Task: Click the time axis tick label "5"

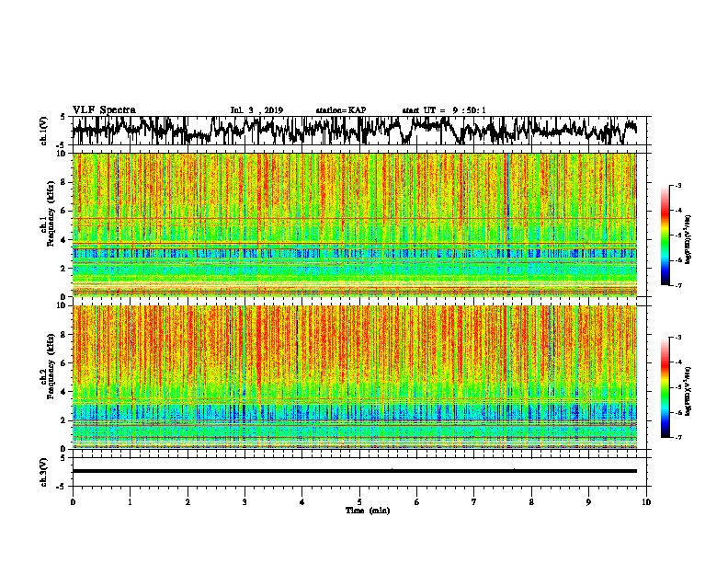Action: click(x=359, y=502)
